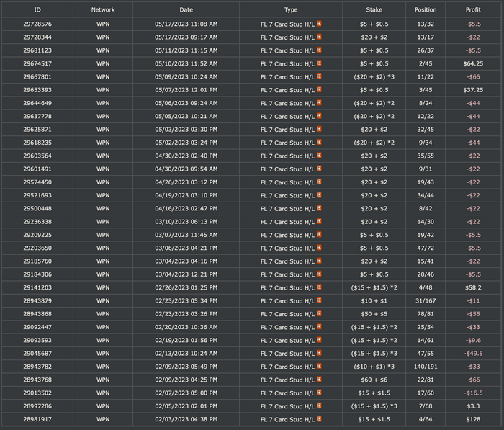This screenshot has width=504, height=430.
Task: Click the orange icon for tournament 29013502
Action: click(x=319, y=393)
